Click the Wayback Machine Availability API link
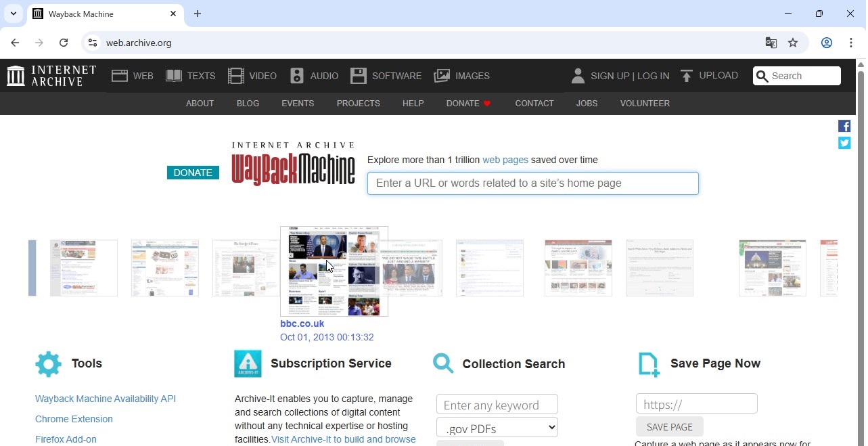The width and height of the screenshot is (868, 446). pyautogui.click(x=106, y=399)
